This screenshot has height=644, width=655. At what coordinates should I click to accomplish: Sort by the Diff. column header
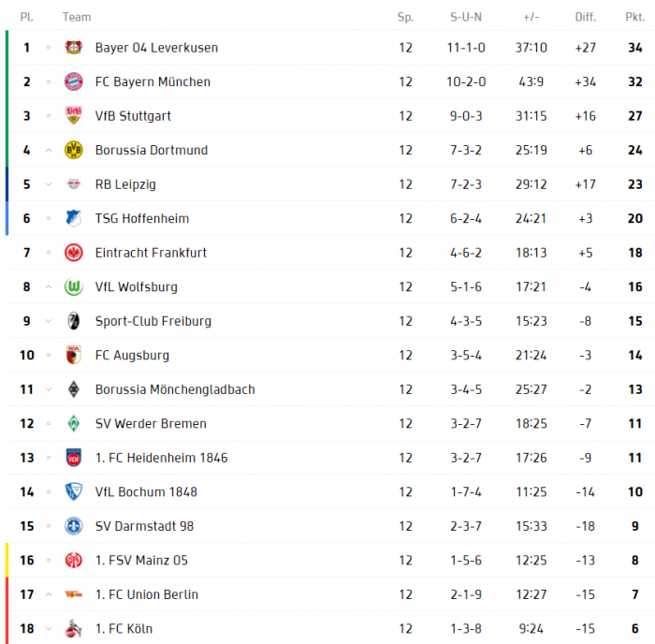point(585,17)
